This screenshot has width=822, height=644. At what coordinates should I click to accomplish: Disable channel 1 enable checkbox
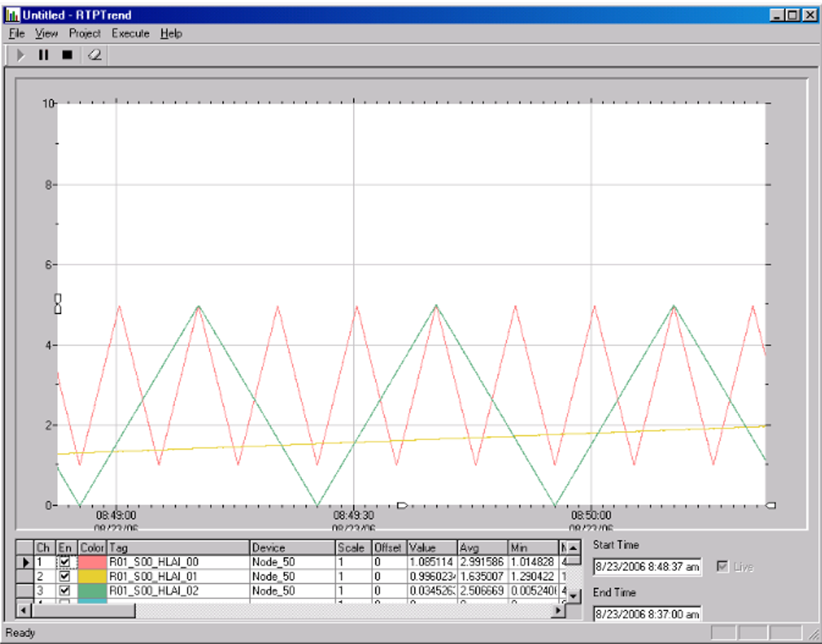point(66,562)
